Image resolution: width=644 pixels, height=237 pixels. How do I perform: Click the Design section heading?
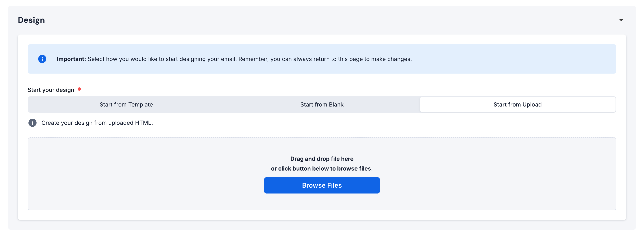click(31, 20)
